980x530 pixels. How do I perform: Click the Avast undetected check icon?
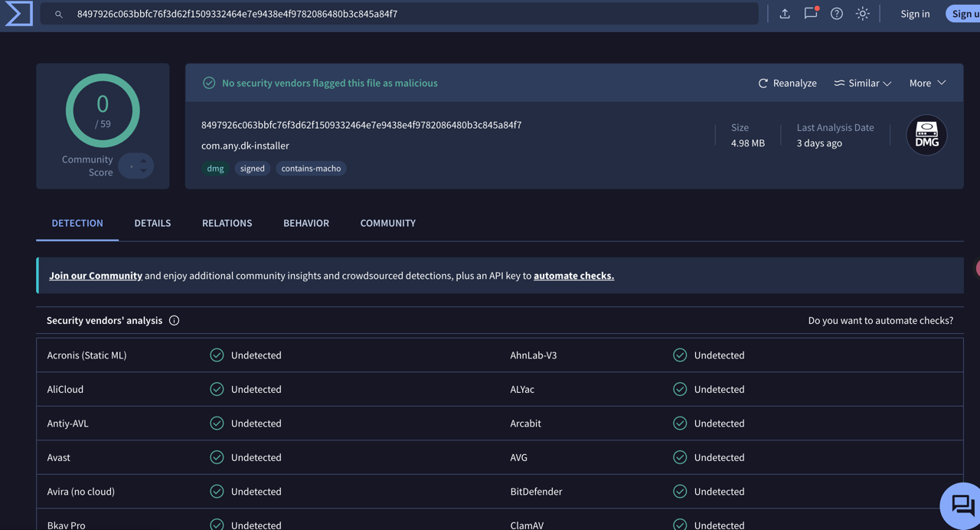[217, 457]
